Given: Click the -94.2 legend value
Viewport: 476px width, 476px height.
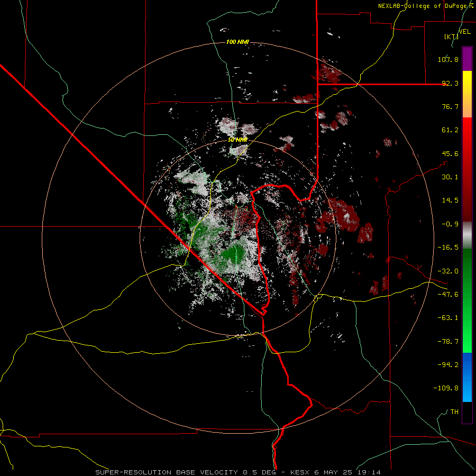Looking at the screenshot, I should [448, 365].
